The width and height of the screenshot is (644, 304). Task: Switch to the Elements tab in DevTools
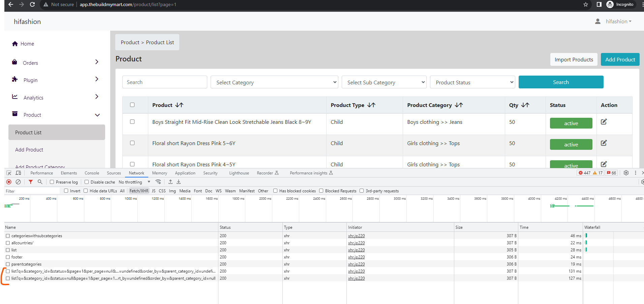click(x=69, y=173)
